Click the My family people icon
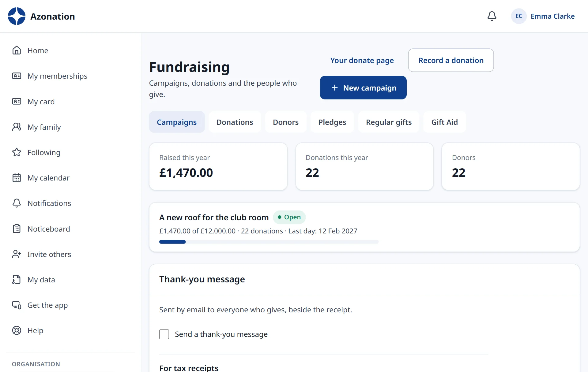The image size is (588, 372). coord(17,127)
